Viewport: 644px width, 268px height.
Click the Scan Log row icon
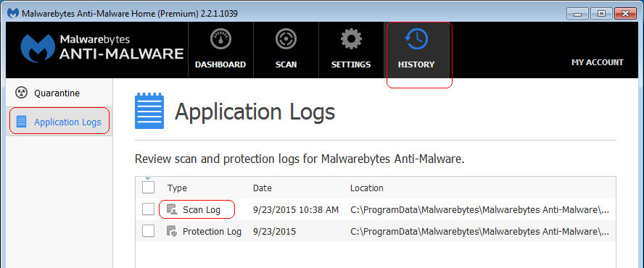click(x=172, y=210)
